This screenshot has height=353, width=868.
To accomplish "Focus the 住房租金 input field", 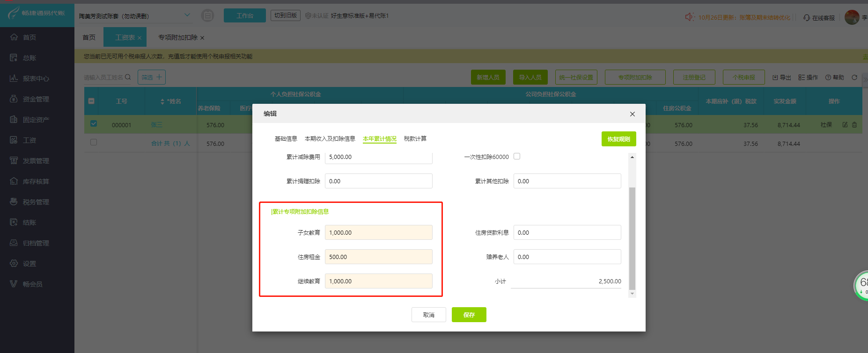I will pos(379,257).
